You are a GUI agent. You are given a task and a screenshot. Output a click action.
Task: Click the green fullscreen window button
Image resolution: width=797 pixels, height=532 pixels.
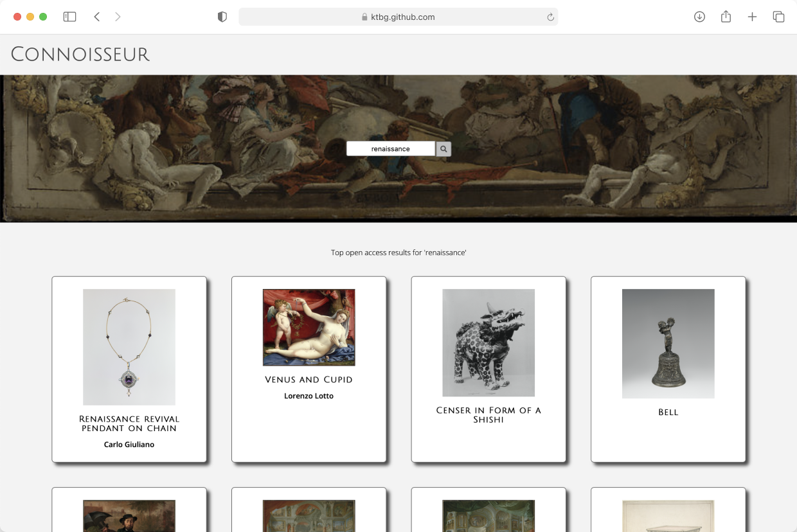click(x=43, y=17)
